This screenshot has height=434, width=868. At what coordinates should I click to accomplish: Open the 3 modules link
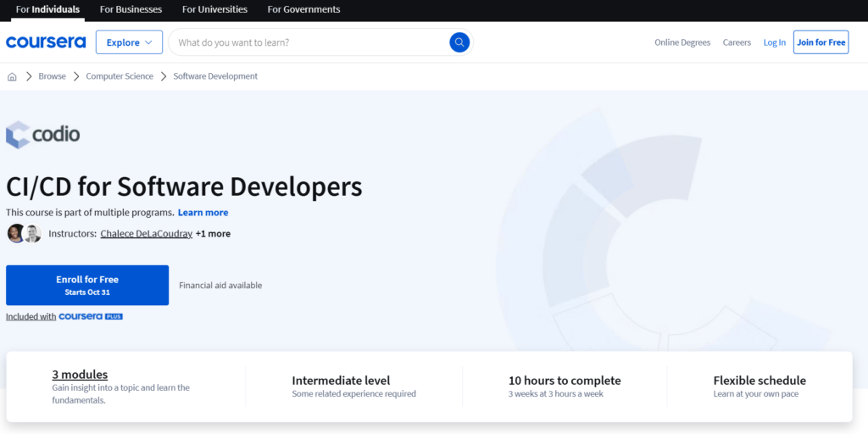[80, 375]
